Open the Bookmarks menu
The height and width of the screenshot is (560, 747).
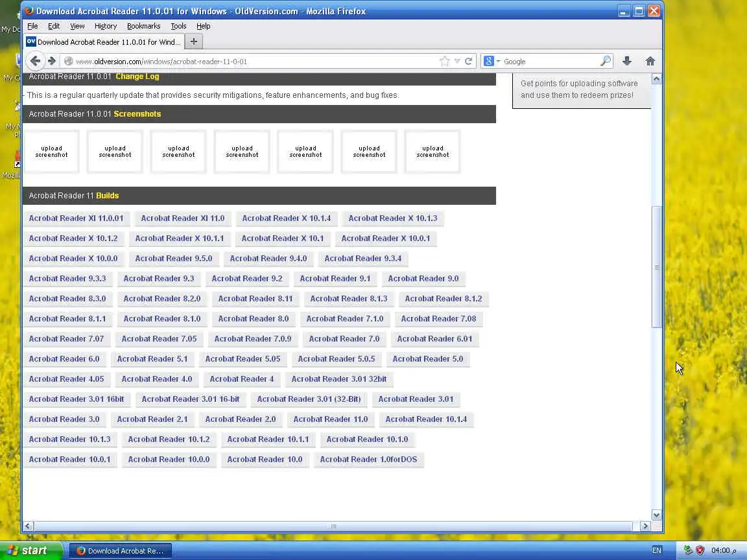click(x=143, y=26)
